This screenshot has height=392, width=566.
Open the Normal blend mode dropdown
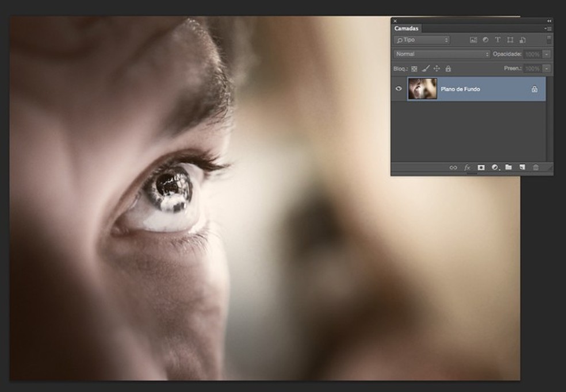tap(442, 54)
